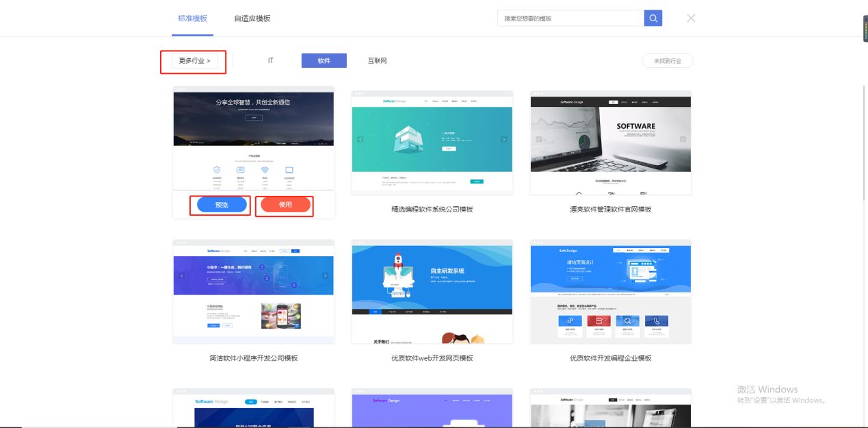
Task: Close the template picker with the X icon
Action: [691, 18]
